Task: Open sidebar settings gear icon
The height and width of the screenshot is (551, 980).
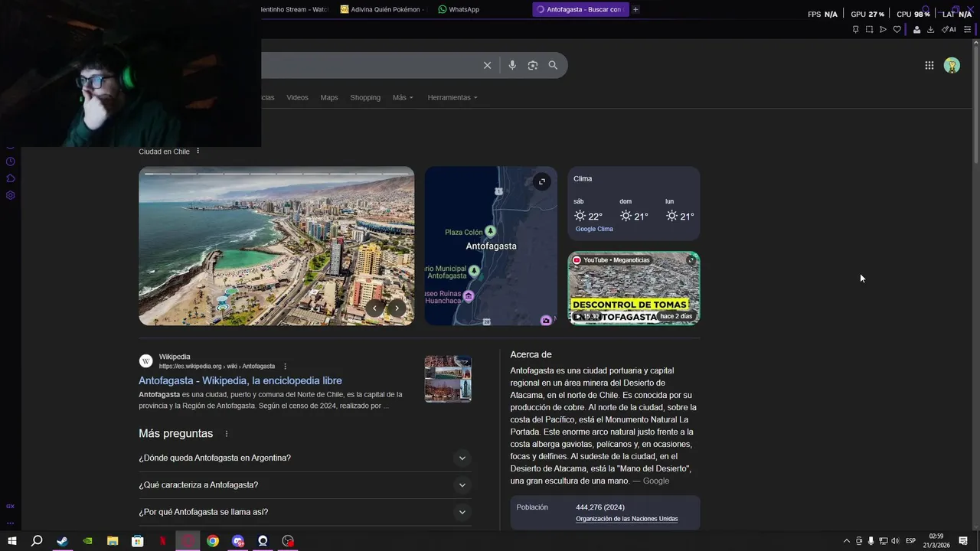Action: click(10, 195)
